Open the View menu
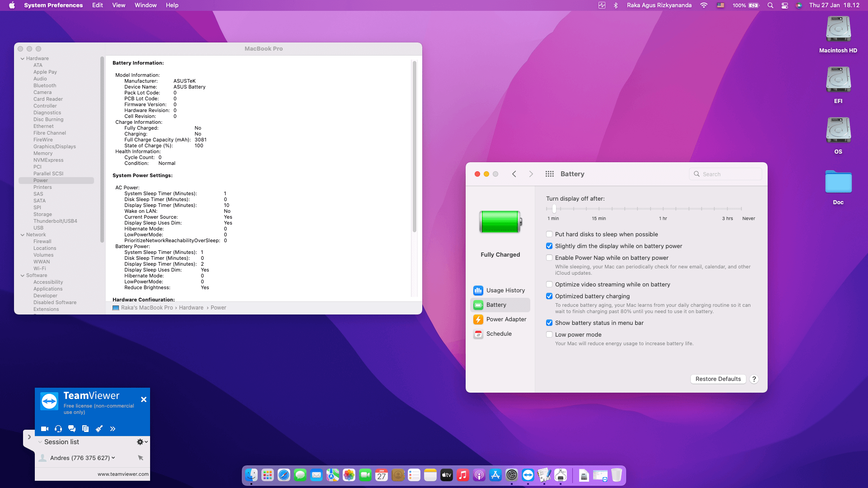The image size is (868, 488). click(x=118, y=5)
